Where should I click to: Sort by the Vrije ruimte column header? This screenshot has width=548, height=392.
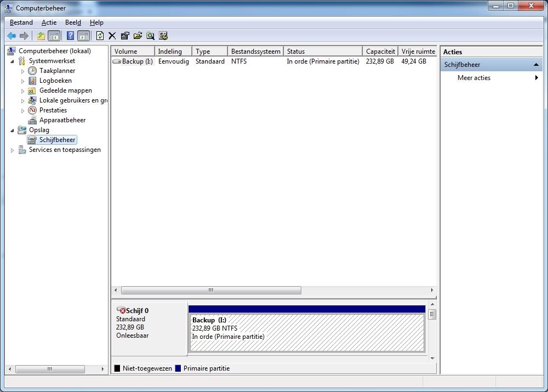click(x=418, y=52)
